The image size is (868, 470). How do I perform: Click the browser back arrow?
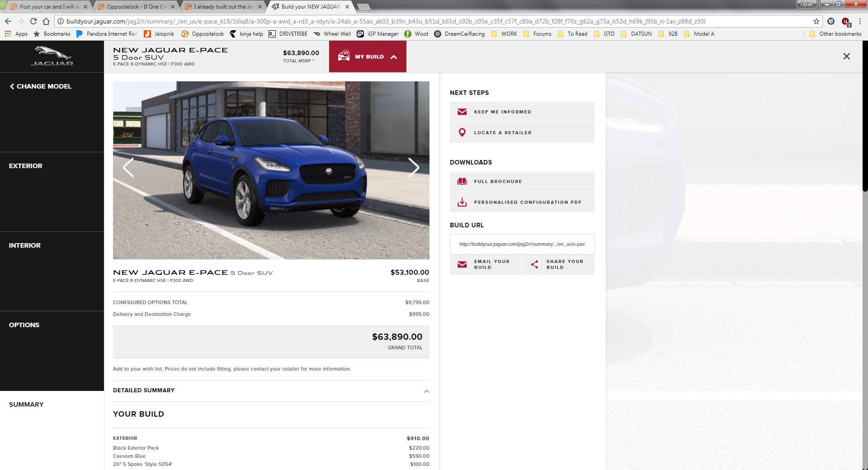[x=8, y=21]
